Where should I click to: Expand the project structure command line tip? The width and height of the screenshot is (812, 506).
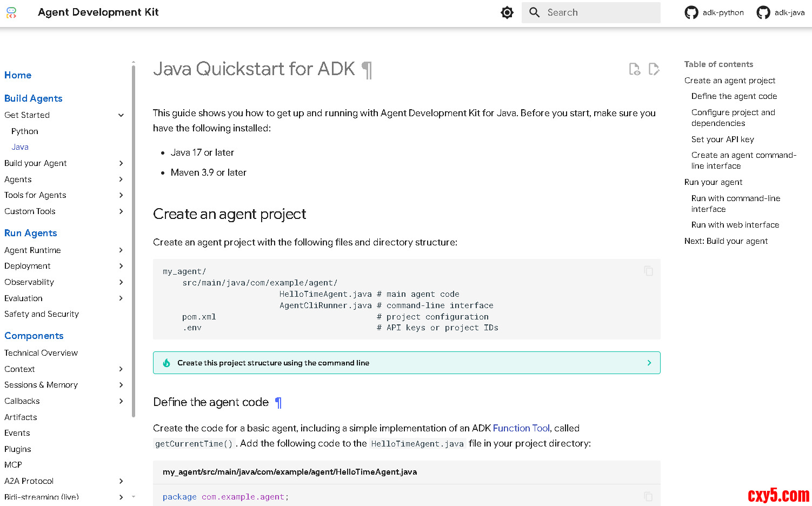click(649, 363)
